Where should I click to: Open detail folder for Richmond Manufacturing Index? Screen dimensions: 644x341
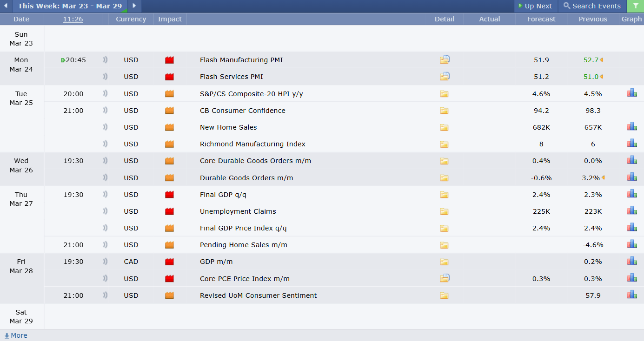[444, 144]
